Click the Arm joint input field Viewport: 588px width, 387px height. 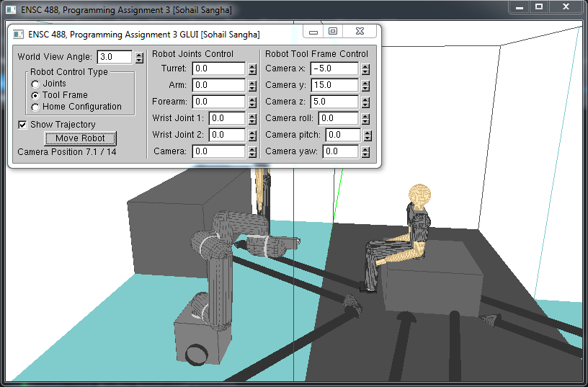point(218,86)
